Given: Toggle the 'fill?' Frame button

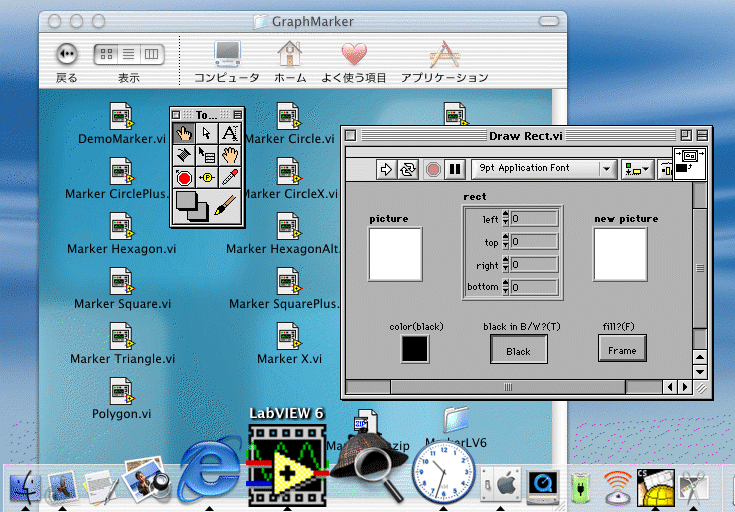Looking at the screenshot, I should 622,350.
